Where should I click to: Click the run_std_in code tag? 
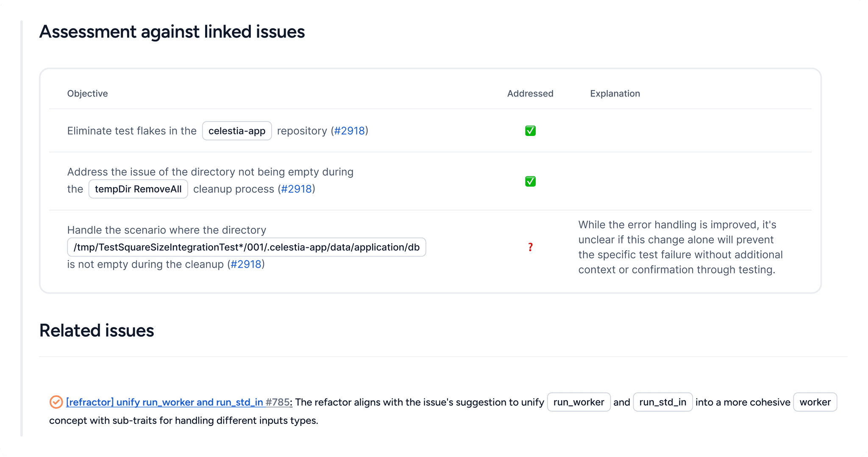662,402
